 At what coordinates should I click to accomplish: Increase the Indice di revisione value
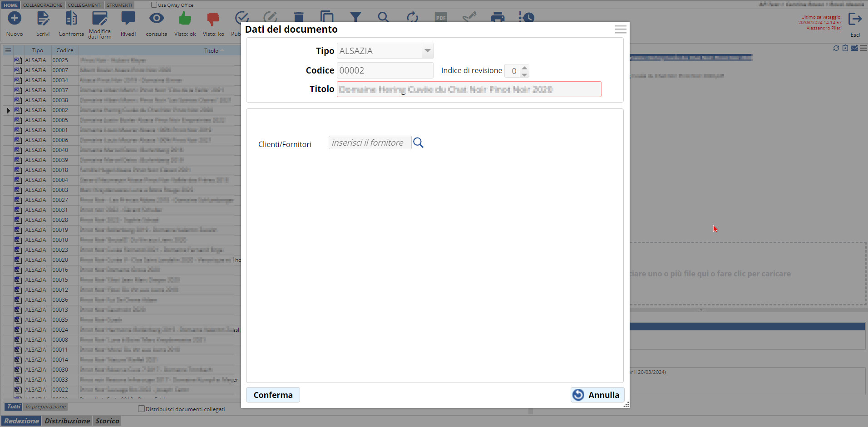pyautogui.click(x=525, y=68)
